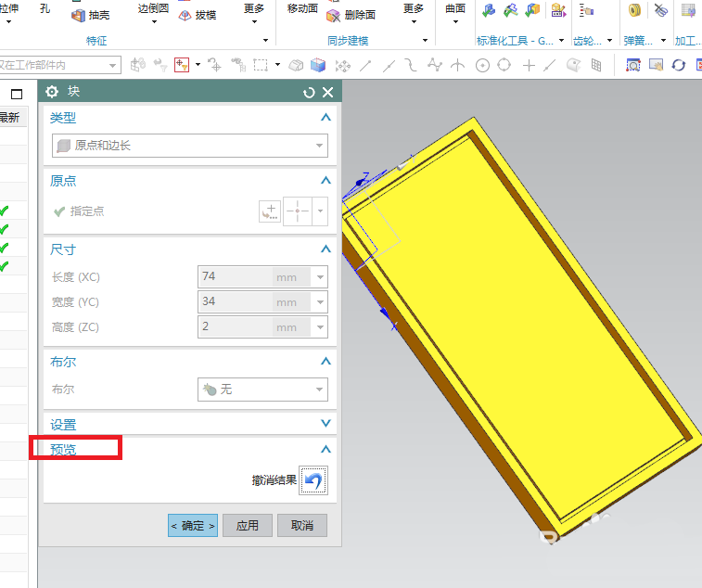The image size is (702, 588).
Task: Click the 移动面 (Move Face) button
Action: click(x=302, y=9)
